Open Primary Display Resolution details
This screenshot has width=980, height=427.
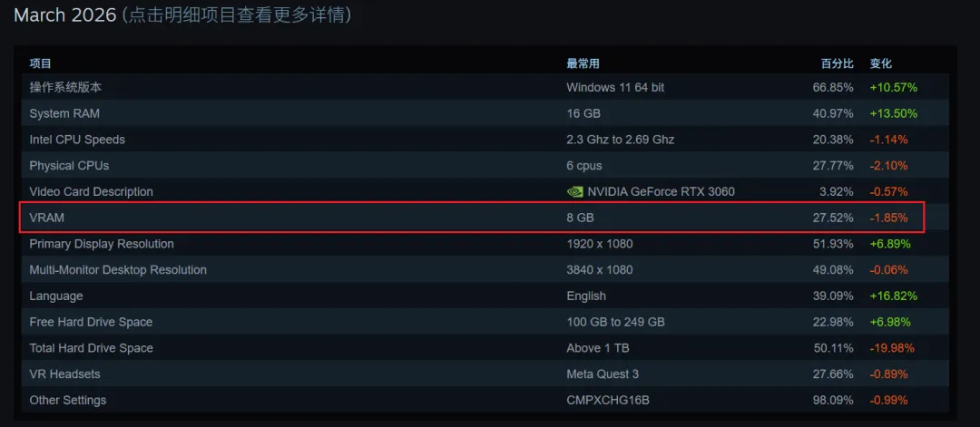pos(485,244)
